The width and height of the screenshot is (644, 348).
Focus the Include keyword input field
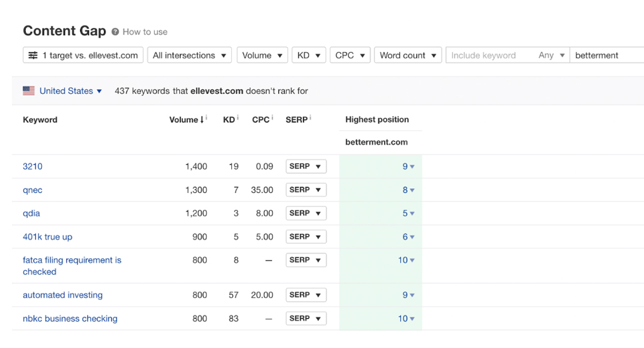(x=489, y=55)
